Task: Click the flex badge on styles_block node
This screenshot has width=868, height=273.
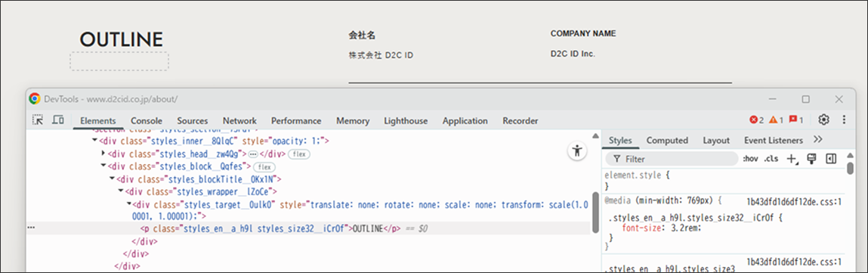Action: 264,166
